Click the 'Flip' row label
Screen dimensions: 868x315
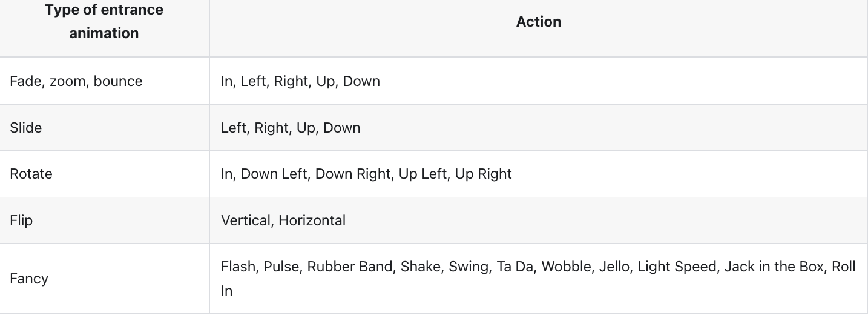[21, 220]
